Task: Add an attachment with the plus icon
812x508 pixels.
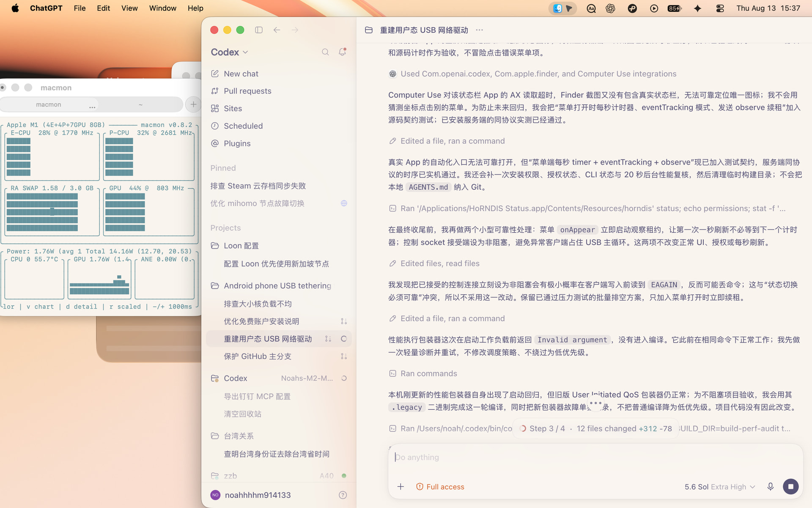Action: tap(401, 487)
